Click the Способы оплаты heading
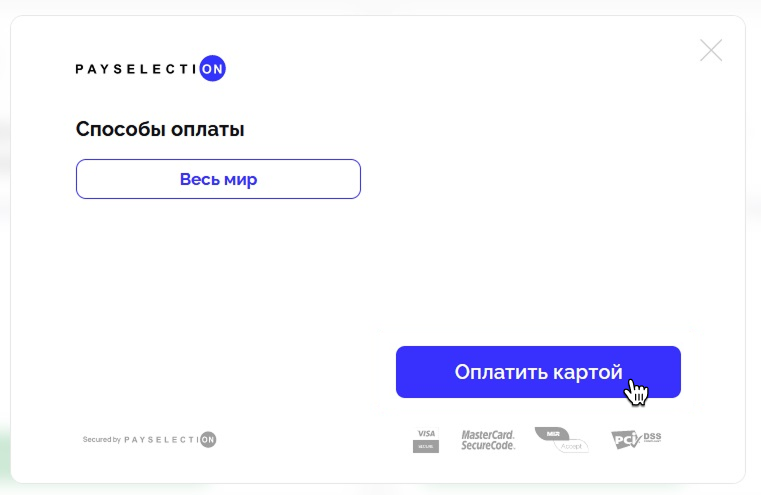 [160, 129]
